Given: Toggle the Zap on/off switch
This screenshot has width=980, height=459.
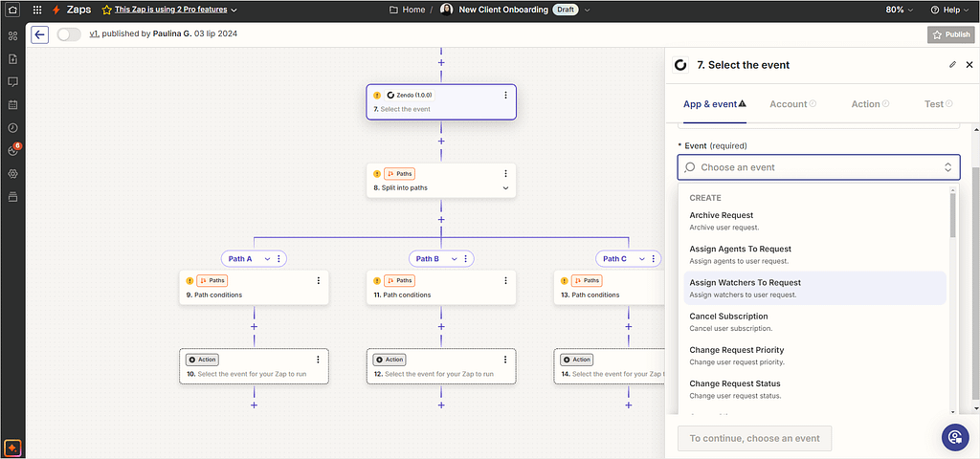Looking at the screenshot, I should point(69,35).
